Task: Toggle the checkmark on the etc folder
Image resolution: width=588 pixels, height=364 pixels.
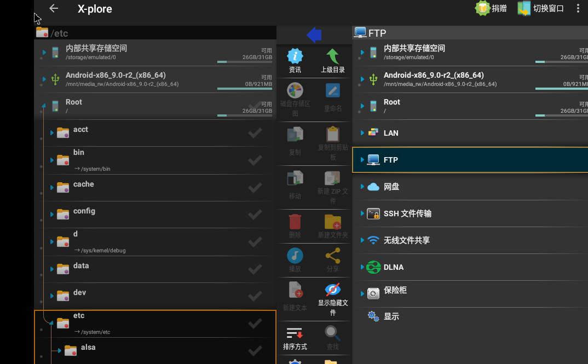Action: (255, 322)
